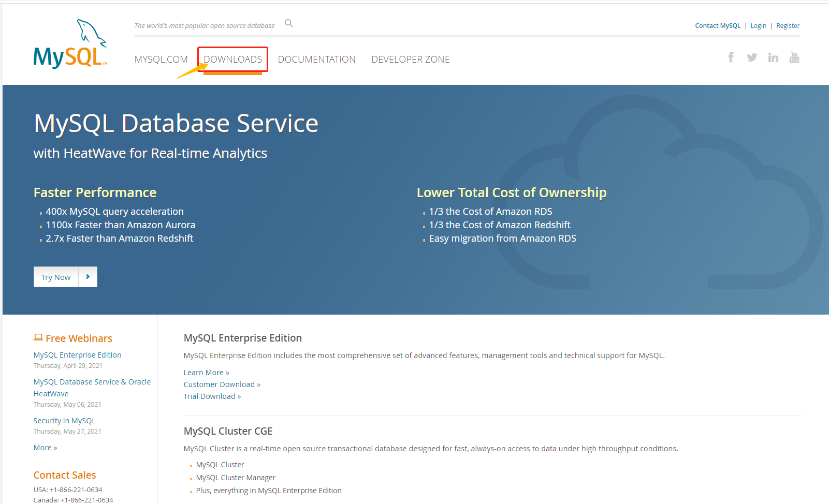Image resolution: width=829 pixels, height=504 pixels.
Task: Click the MySQL Cluster CGE heading
Action: [228, 431]
